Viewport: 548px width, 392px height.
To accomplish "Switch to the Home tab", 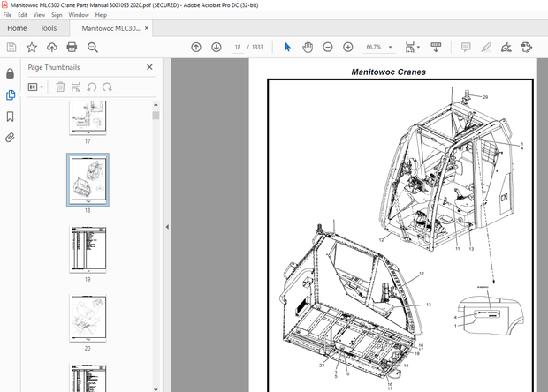I will pos(17,28).
